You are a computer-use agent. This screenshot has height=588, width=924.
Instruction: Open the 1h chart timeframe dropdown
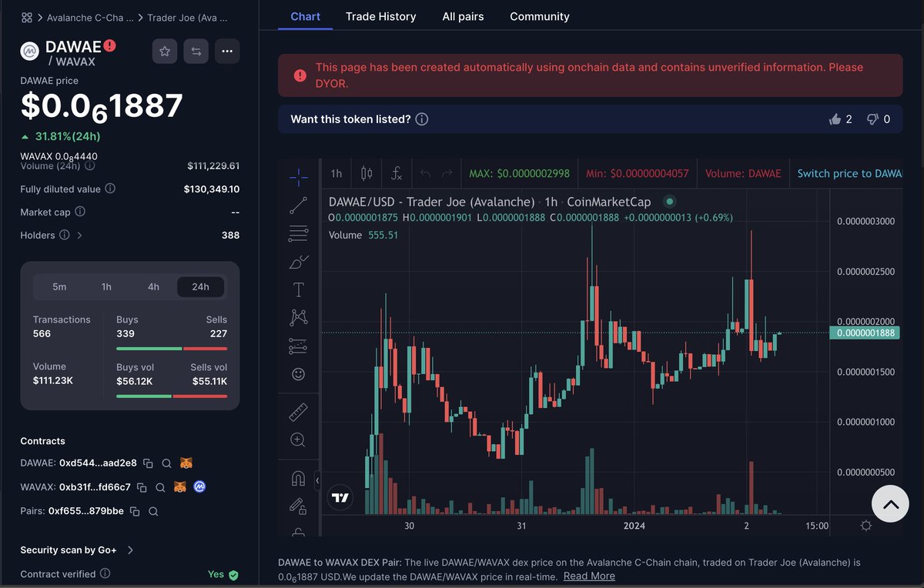[x=336, y=173]
